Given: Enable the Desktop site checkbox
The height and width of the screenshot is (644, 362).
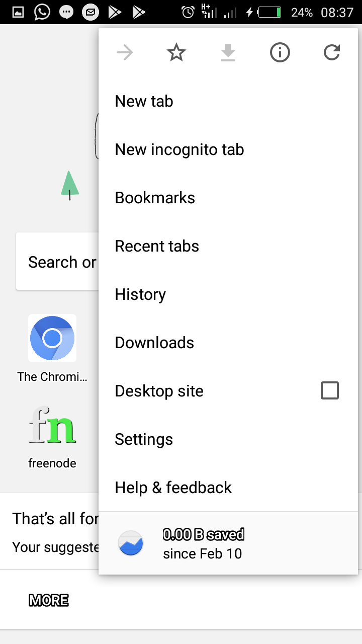Looking at the screenshot, I should [330, 390].
